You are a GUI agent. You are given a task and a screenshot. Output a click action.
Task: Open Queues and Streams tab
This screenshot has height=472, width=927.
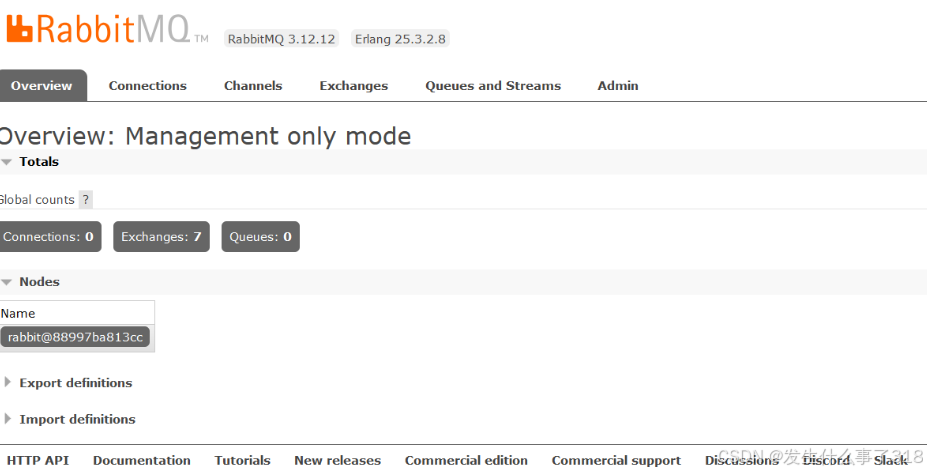pyautogui.click(x=493, y=86)
